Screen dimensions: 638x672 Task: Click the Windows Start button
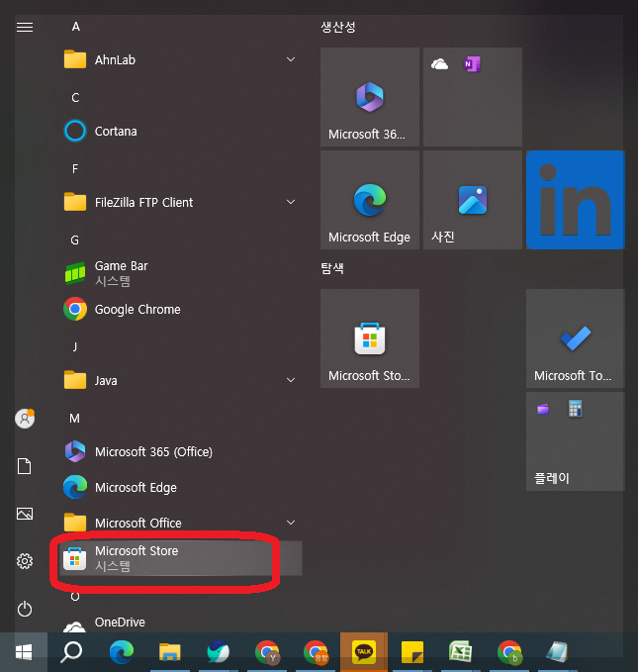(x=24, y=652)
